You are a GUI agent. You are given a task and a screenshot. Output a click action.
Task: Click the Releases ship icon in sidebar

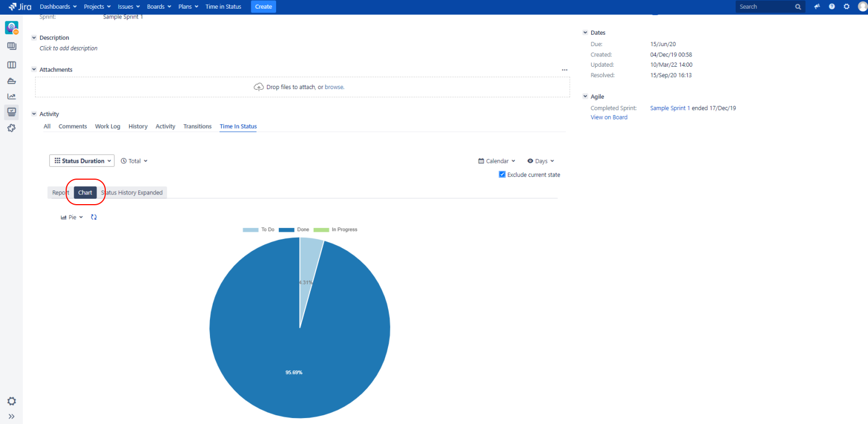coord(11,81)
